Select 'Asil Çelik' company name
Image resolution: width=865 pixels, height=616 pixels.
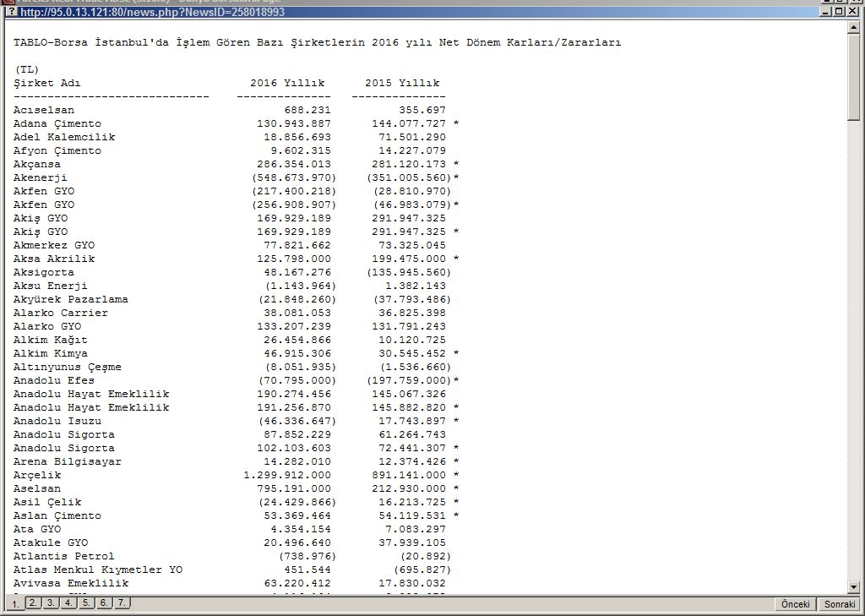47,502
